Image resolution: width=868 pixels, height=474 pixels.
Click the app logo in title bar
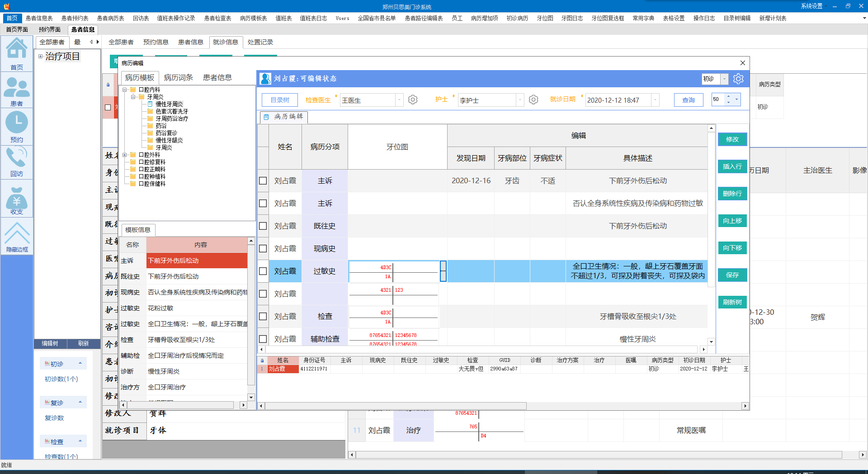[x=7, y=6]
